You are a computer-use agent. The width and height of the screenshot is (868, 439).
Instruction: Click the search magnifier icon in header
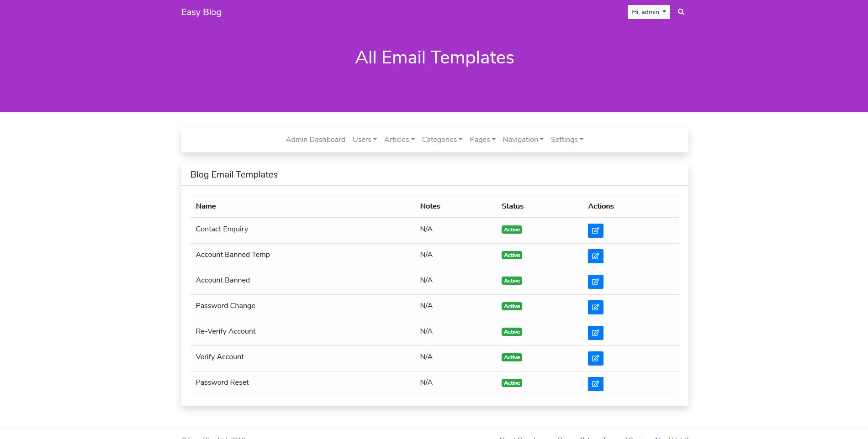(x=681, y=12)
